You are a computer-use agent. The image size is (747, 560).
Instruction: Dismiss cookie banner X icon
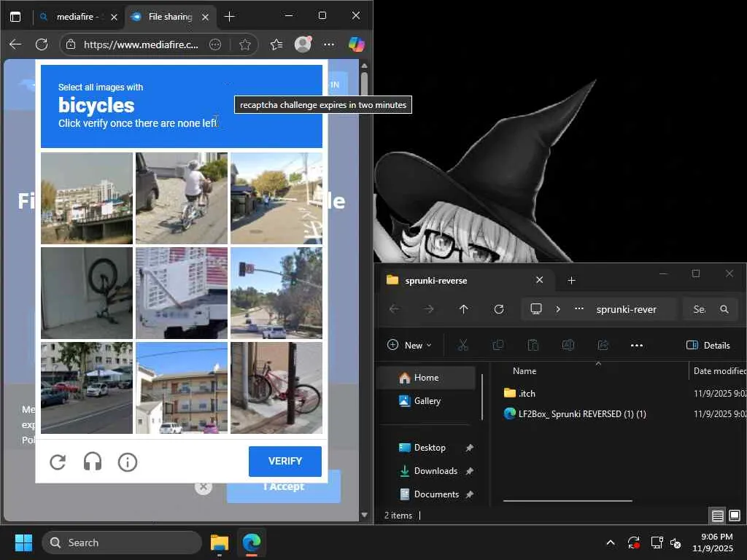204,486
